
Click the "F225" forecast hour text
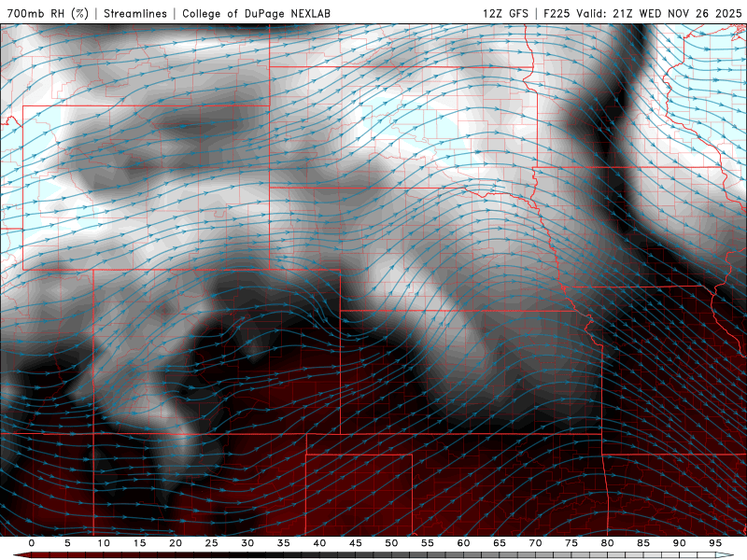click(x=557, y=13)
